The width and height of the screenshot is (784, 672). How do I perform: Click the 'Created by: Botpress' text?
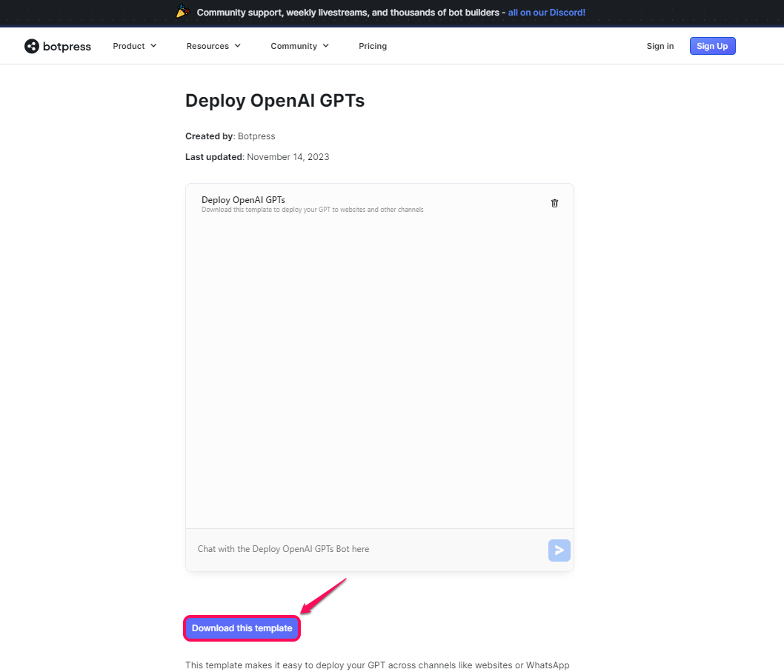coord(230,136)
